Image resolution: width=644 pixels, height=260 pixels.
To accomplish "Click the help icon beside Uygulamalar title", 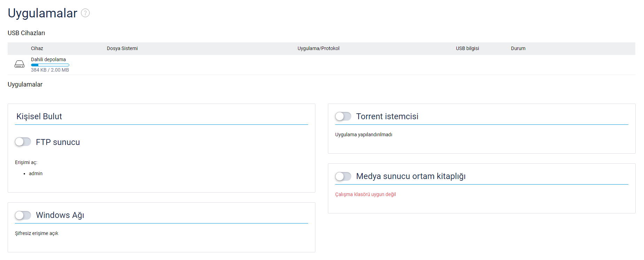I will click(85, 13).
